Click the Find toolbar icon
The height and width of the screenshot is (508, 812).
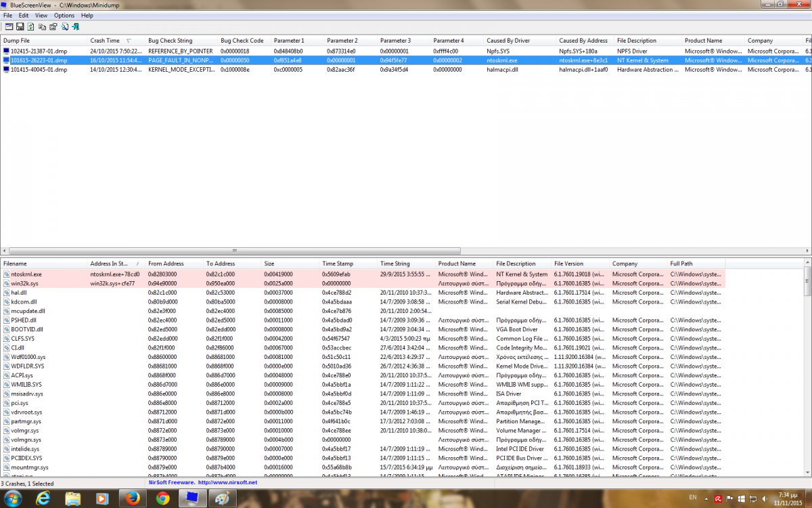point(65,26)
